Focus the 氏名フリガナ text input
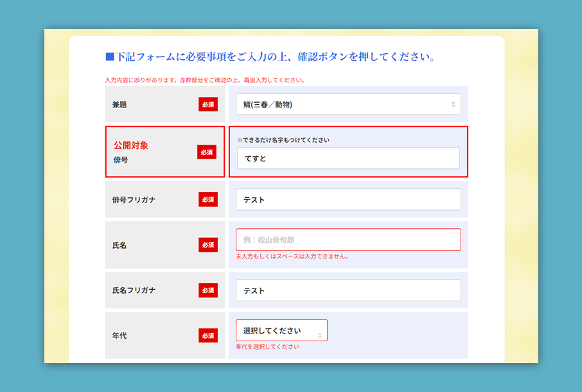Viewport: 582px width, 392px height. click(348, 290)
